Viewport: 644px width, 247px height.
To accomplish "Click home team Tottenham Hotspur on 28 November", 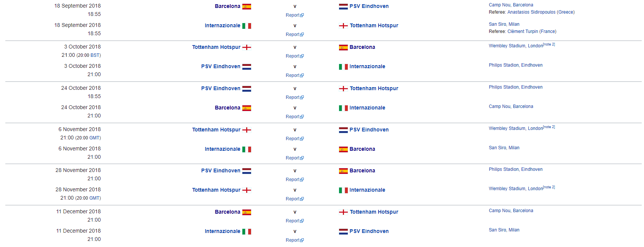I will click(216, 190).
